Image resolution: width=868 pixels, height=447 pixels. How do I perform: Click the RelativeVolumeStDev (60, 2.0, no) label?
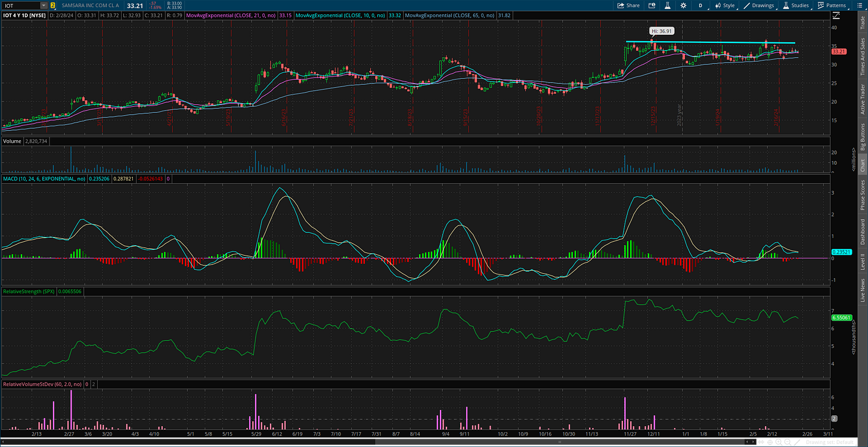point(42,385)
